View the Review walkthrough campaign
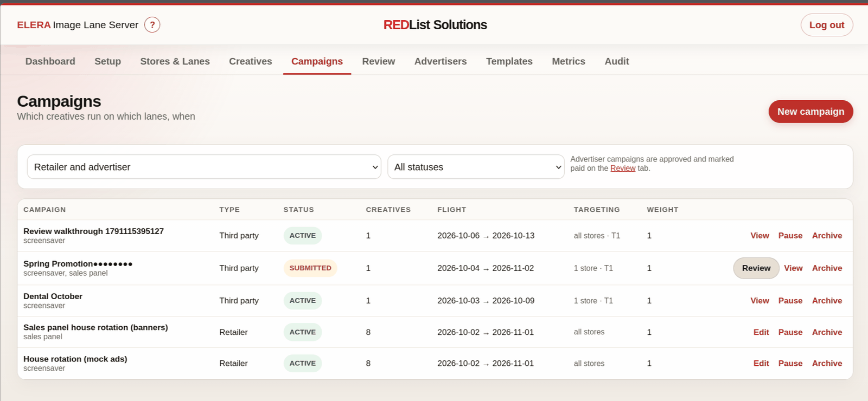 (x=759, y=236)
